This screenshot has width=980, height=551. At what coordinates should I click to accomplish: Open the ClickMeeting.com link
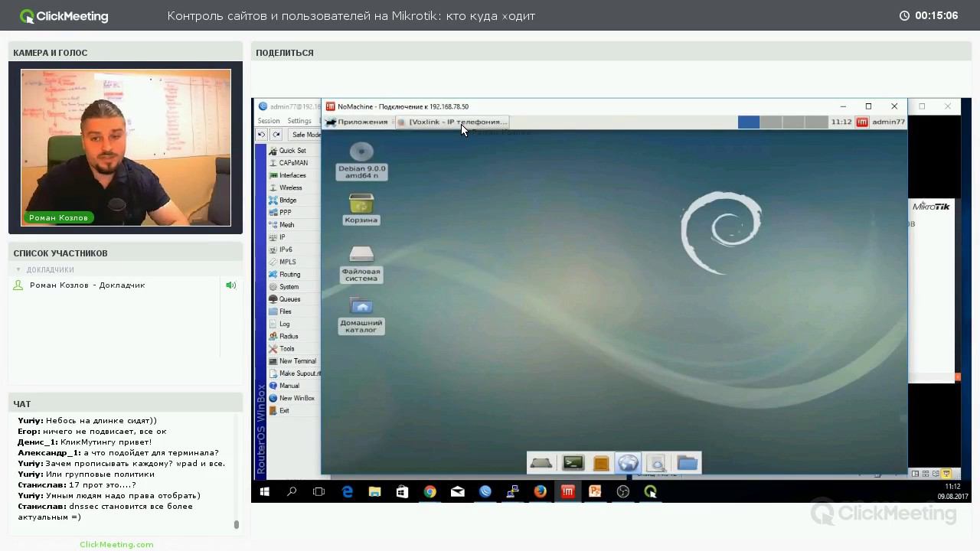point(116,544)
